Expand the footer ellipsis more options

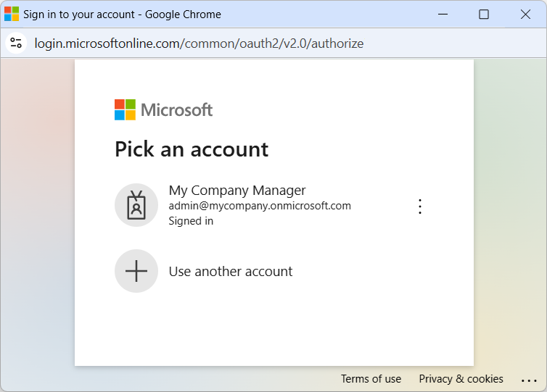(x=528, y=380)
